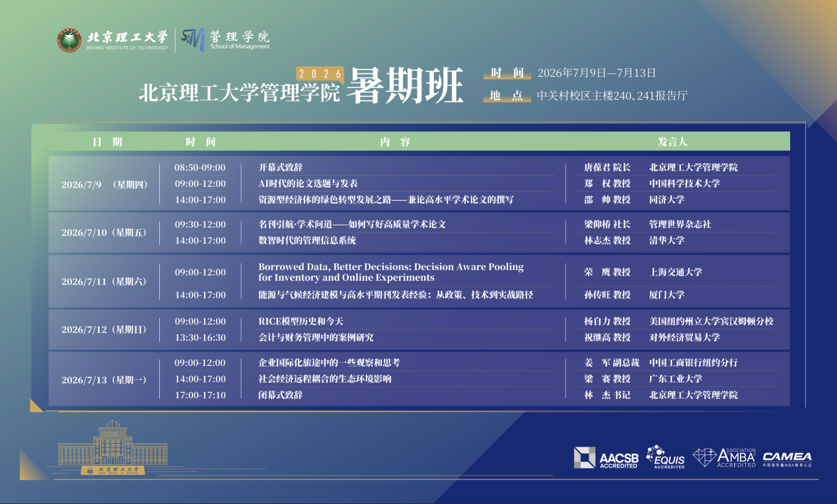837x504 pixels.
Task: Click the 时间 label in header
Action: click(508, 73)
